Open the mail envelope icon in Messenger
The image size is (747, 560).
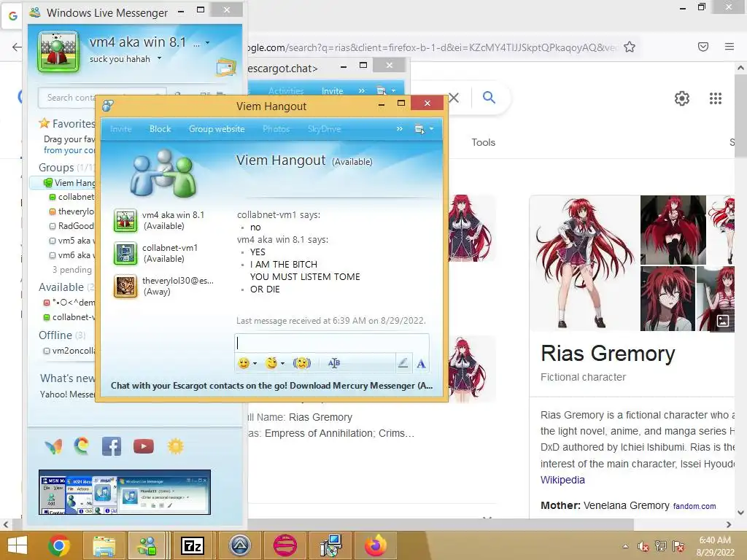(225, 68)
